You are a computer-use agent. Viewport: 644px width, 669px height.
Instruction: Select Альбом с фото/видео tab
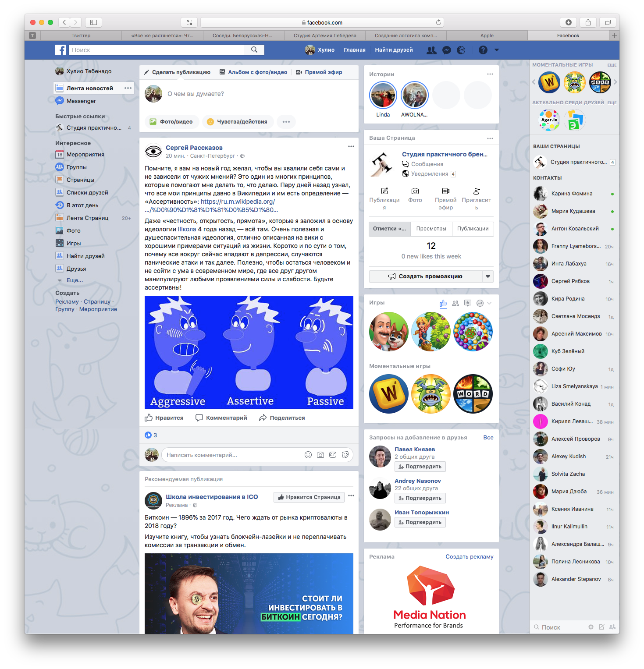coord(253,72)
